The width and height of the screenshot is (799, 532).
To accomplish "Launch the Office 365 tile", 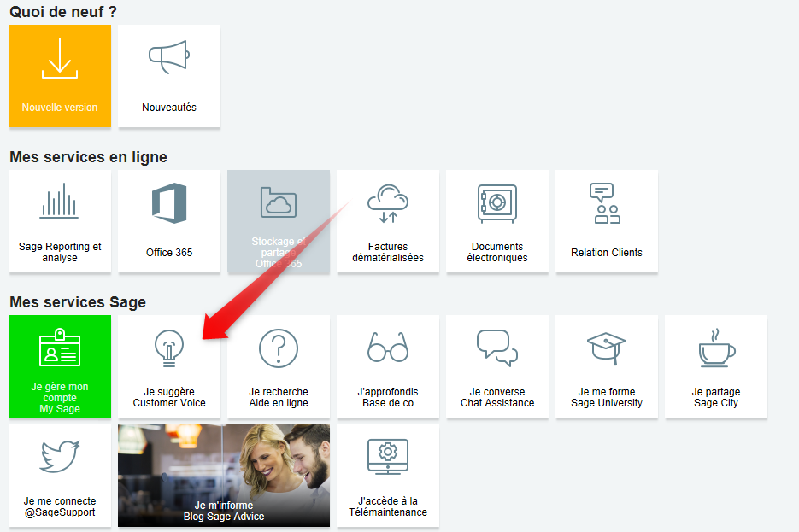I will pyautogui.click(x=169, y=221).
